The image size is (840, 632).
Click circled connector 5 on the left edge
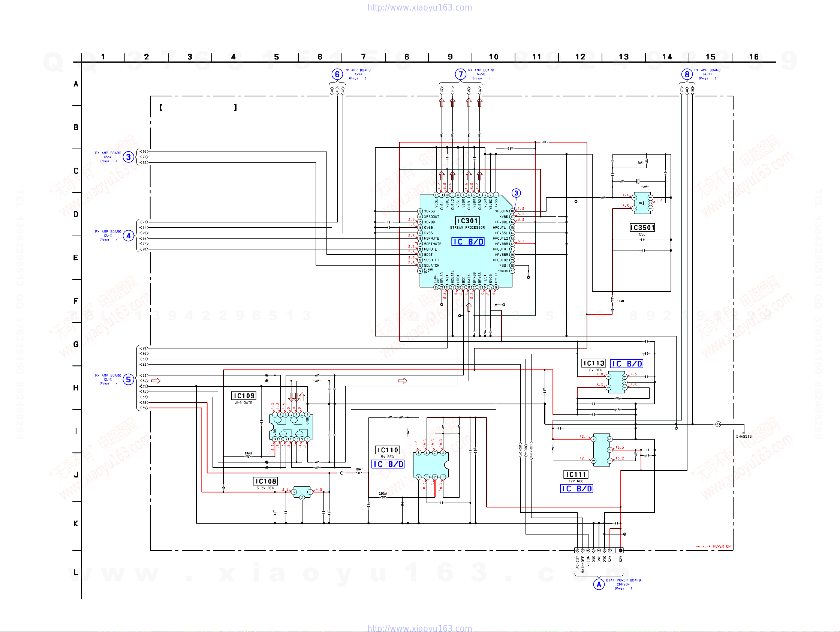click(129, 379)
